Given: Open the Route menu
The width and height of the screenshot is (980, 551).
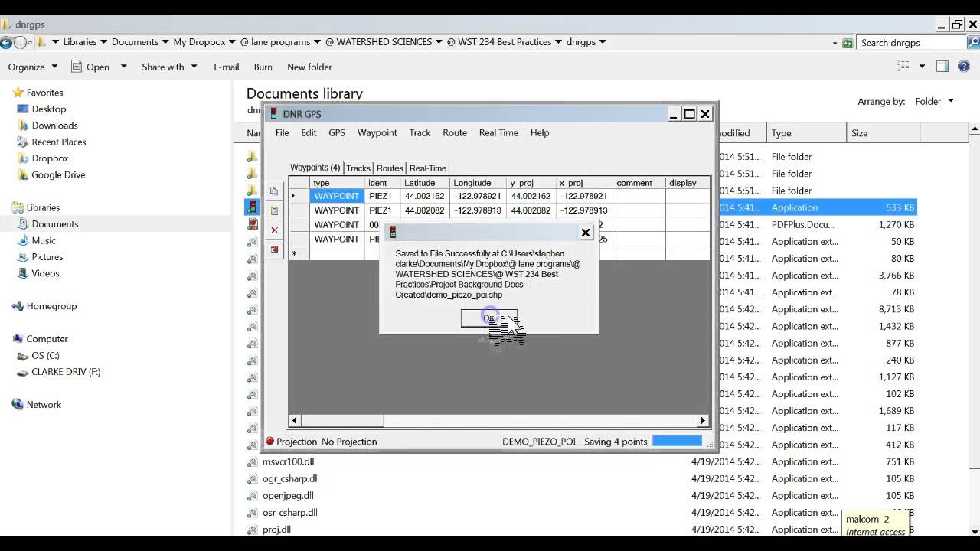Looking at the screenshot, I should [x=455, y=132].
